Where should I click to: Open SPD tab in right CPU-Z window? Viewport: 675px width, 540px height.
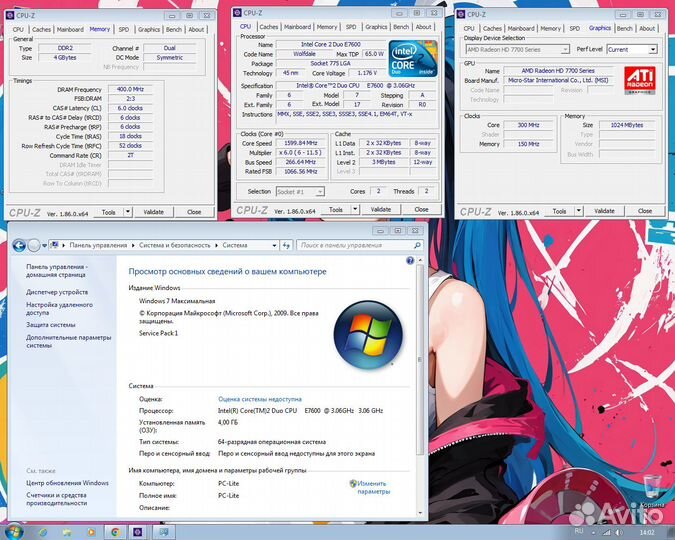[574, 28]
